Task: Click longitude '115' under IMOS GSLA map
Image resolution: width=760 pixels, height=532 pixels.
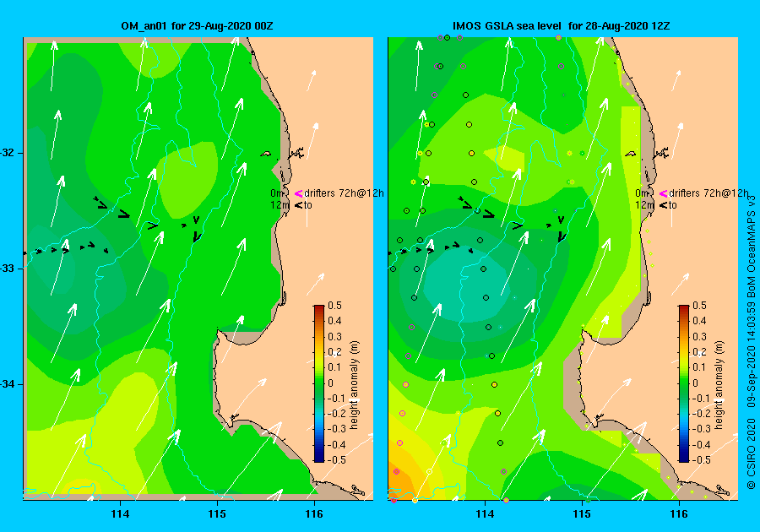Action: pos(582,514)
